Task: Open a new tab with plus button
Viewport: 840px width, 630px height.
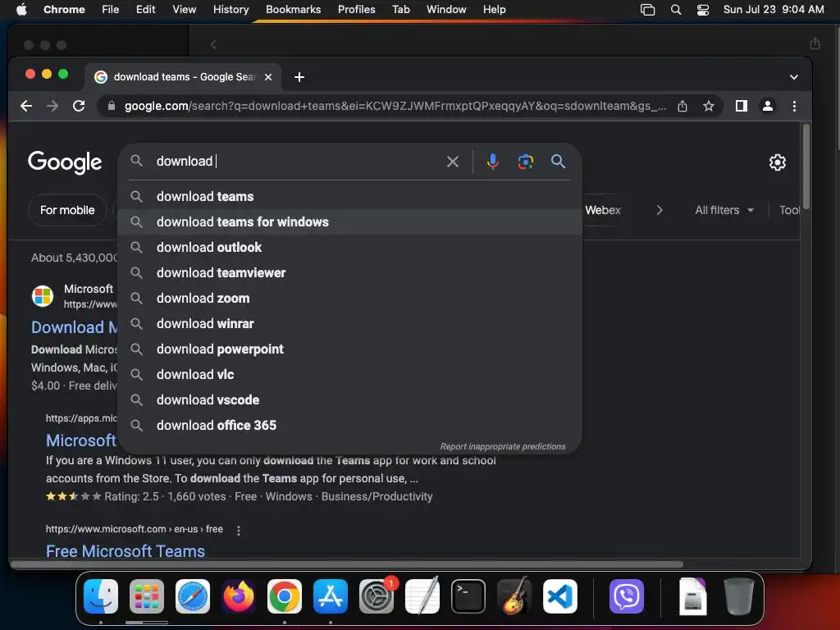Action: pos(299,77)
